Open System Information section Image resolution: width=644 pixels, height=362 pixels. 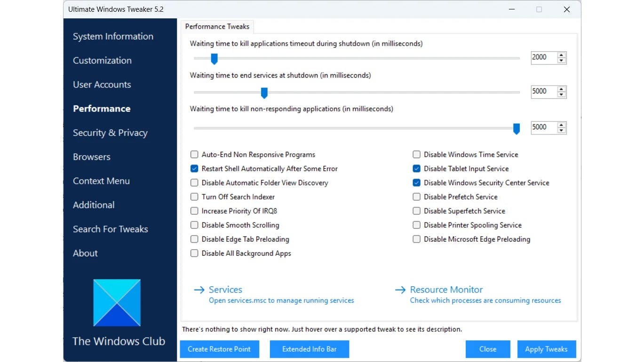click(113, 37)
